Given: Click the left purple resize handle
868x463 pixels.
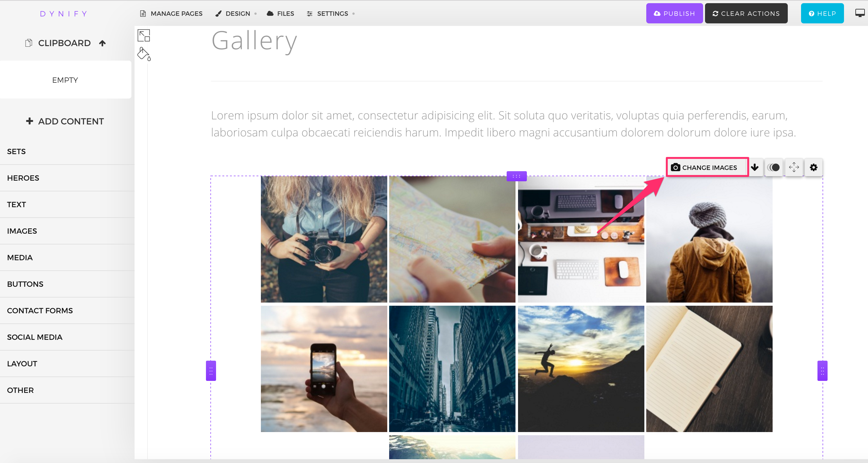Looking at the screenshot, I should [x=211, y=371].
